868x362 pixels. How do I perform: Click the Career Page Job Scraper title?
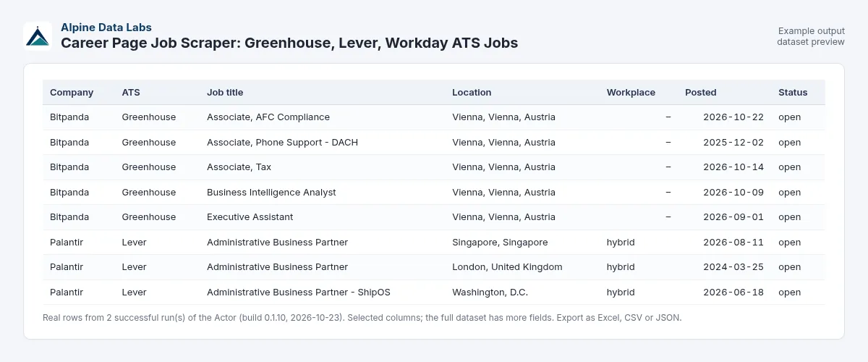[289, 43]
